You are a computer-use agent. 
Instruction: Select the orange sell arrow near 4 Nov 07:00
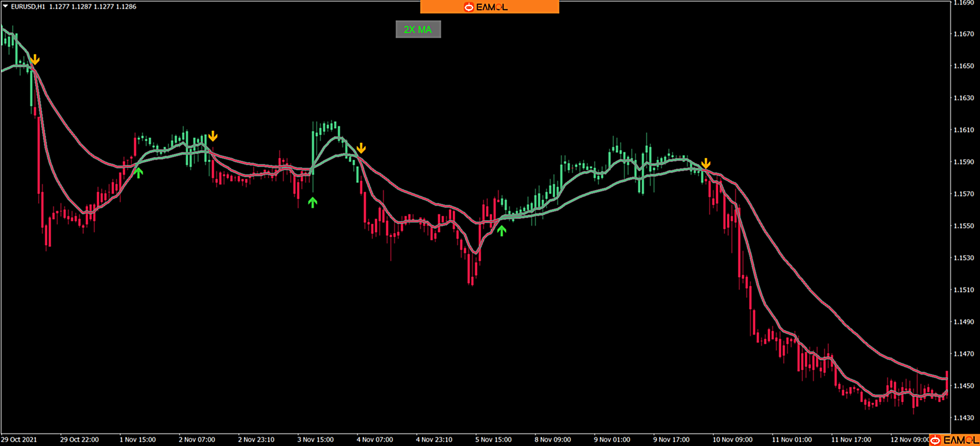[361, 148]
